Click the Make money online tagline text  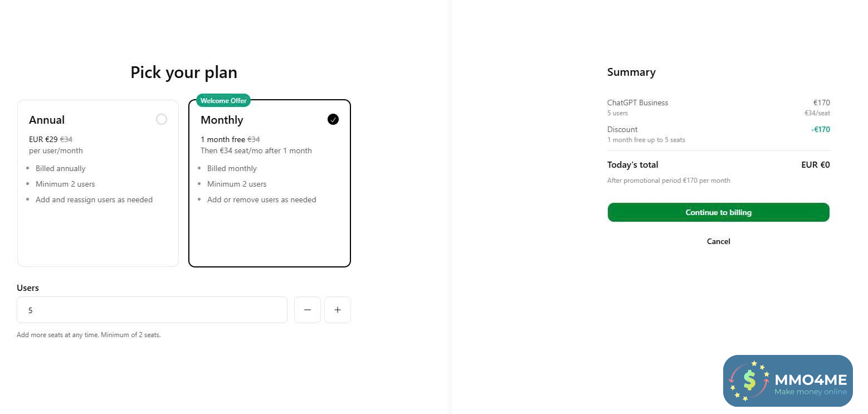coord(810,392)
